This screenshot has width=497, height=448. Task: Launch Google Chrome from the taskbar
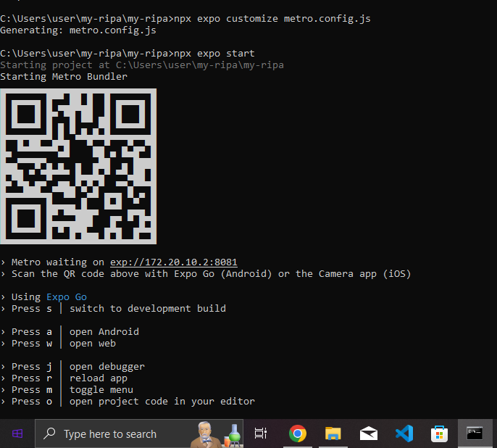(297, 434)
